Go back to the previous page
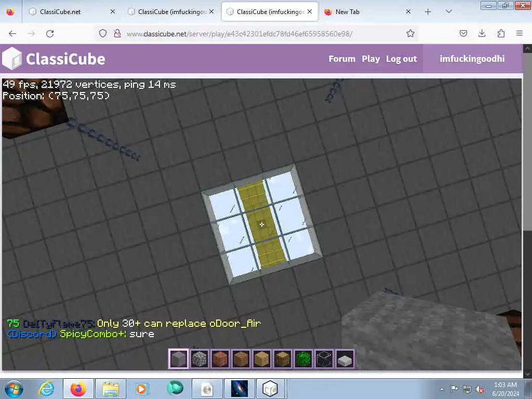The height and width of the screenshot is (399, 532). [x=12, y=34]
